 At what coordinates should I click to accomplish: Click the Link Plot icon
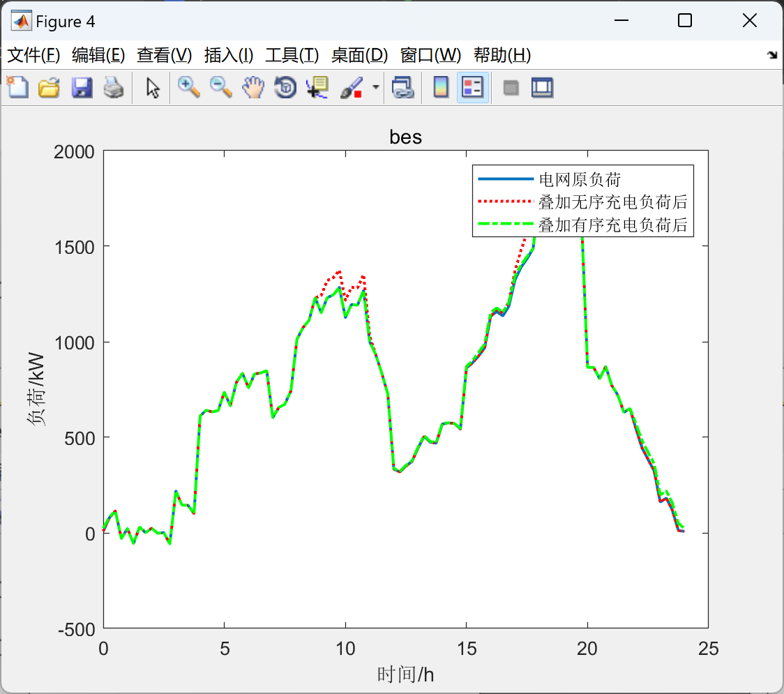click(x=402, y=88)
